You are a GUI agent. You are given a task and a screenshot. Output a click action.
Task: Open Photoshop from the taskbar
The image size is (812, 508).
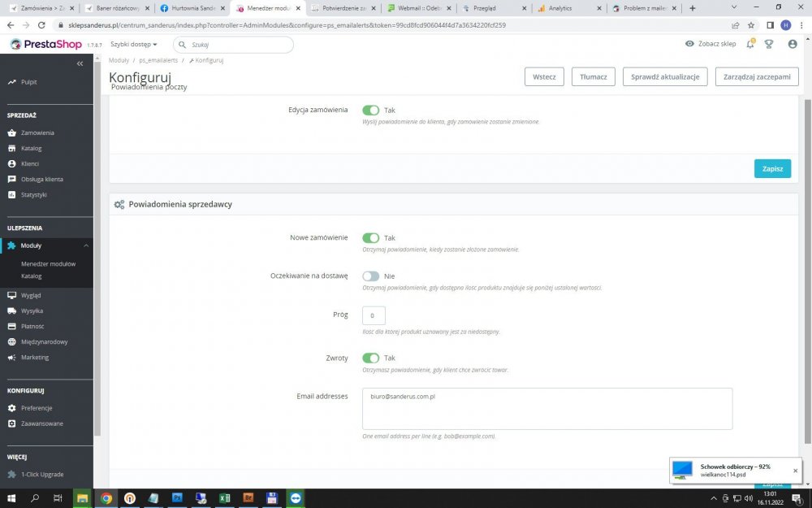(x=177, y=498)
